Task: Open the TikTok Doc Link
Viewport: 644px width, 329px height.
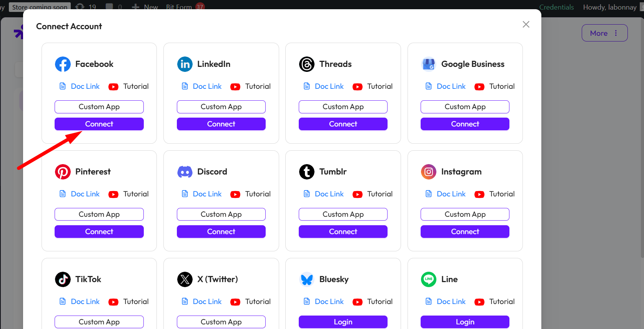Action: pos(85,301)
